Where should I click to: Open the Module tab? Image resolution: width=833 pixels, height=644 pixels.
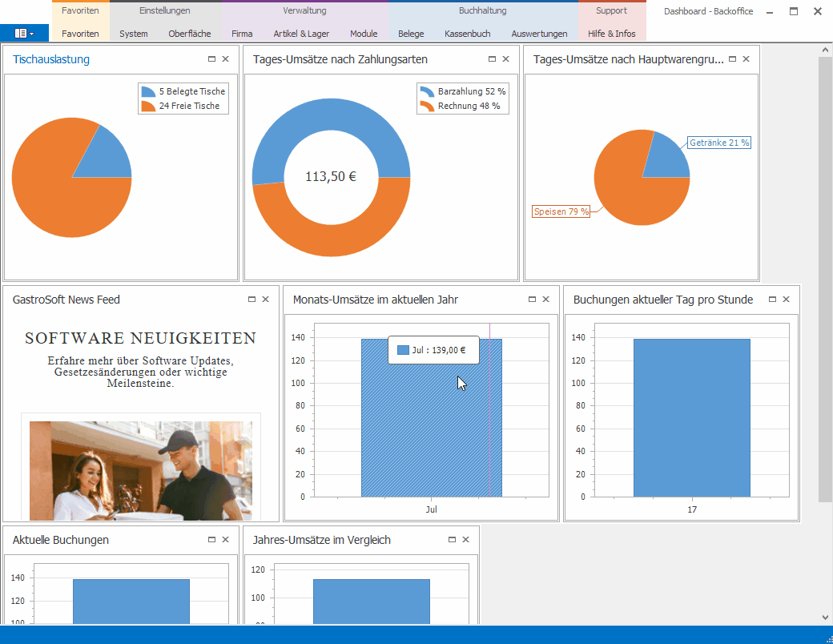pos(364,34)
